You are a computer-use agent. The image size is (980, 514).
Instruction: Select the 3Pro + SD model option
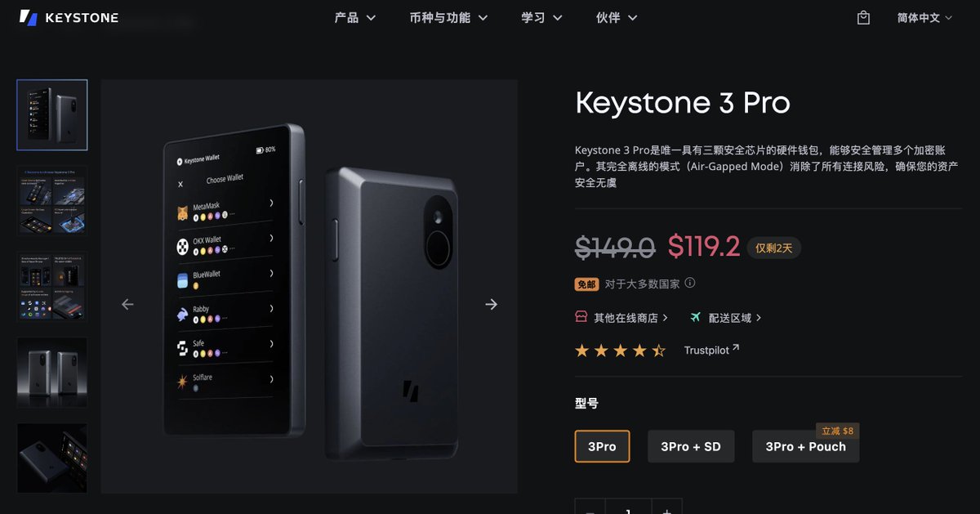click(x=691, y=446)
